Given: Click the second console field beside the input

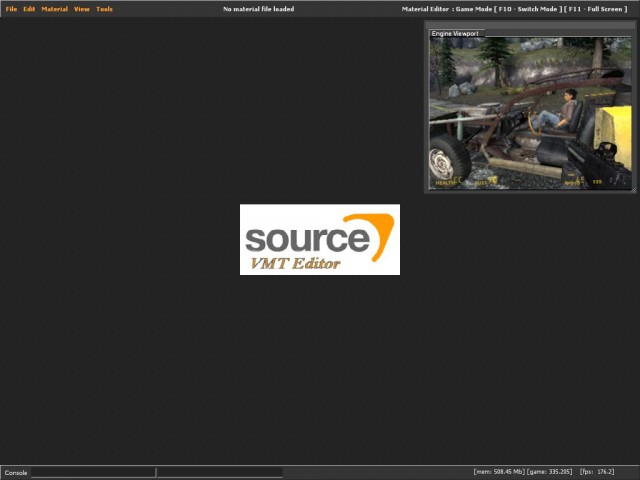Looking at the screenshot, I should pyautogui.click(x=220, y=473).
